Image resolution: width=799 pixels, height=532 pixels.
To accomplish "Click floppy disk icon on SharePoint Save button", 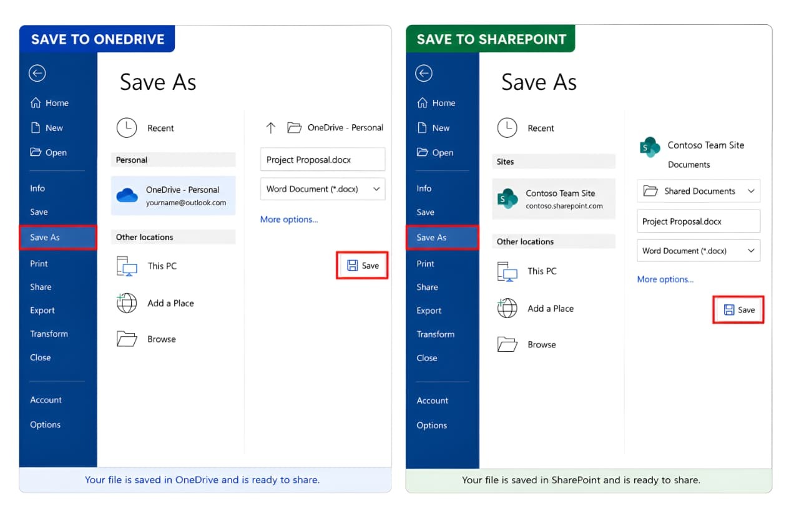I will pyautogui.click(x=729, y=309).
